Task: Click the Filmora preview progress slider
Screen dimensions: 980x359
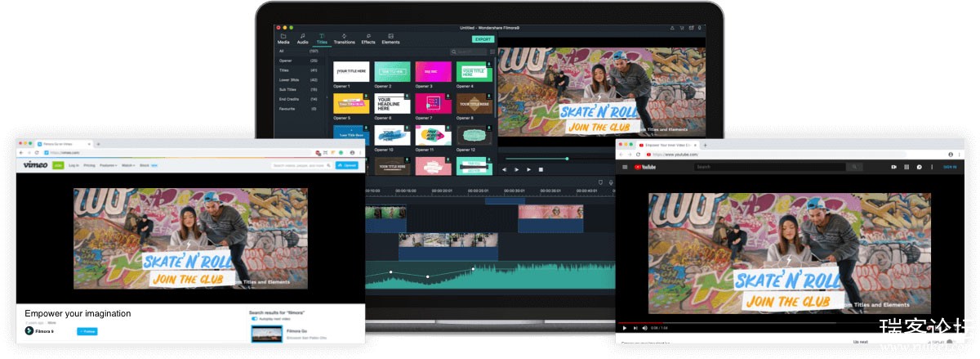Action: (x=567, y=159)
